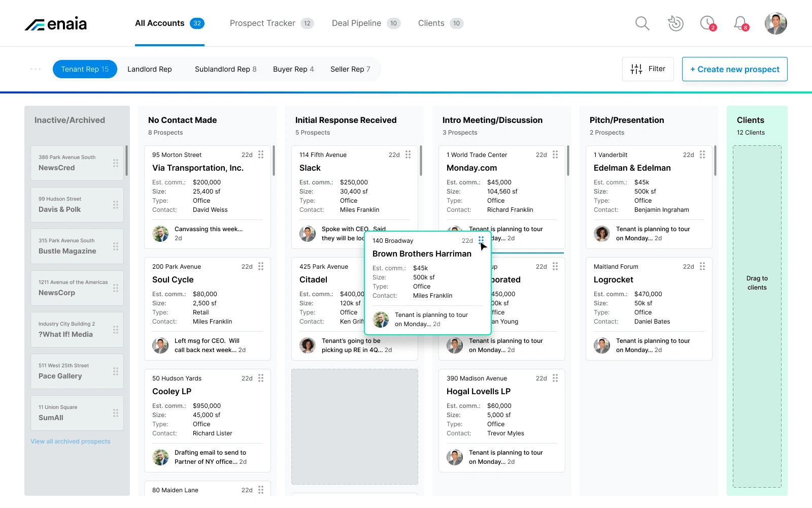Viewport: 812px width, 508px height.
Task: Open archived Pace Gallery card
Action: pyautogui.click(x=77, y=371)
